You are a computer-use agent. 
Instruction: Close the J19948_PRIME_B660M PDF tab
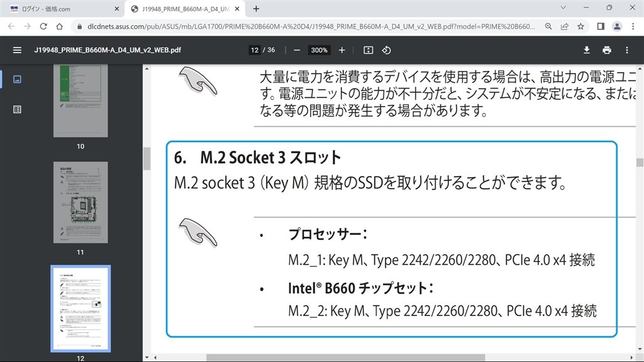click(x=237, y=9)
